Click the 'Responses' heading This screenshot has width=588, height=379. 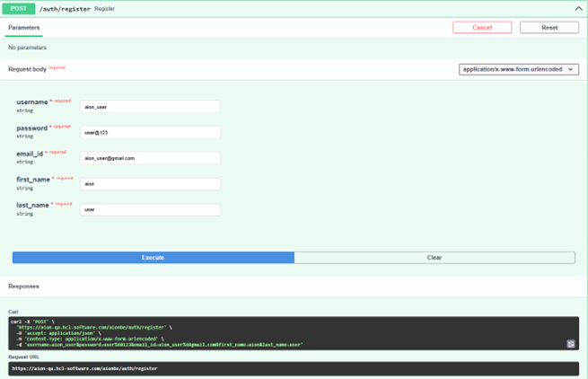coord(23,286)
